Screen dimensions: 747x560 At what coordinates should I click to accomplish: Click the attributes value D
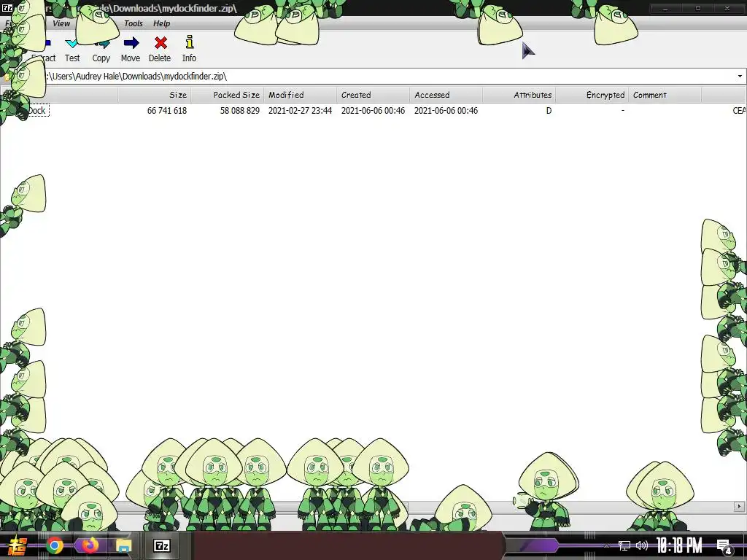(x=549, y=111)
